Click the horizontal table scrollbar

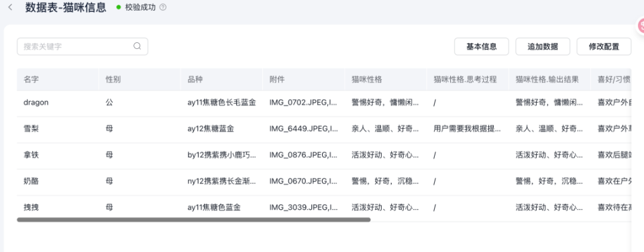[x=194, y=220]
